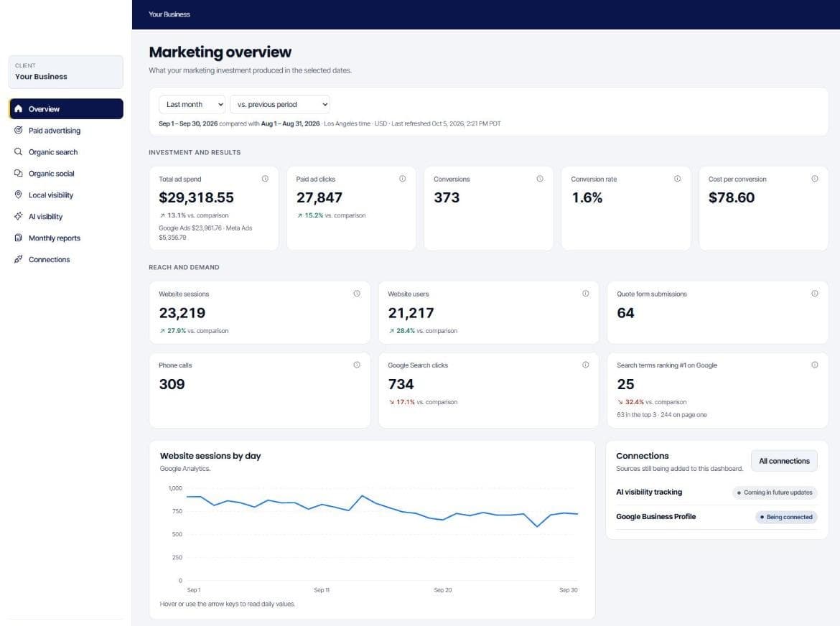840x626 pixels.
Task: Click the AI visibility tracking row label
Action: coord(649,492)
